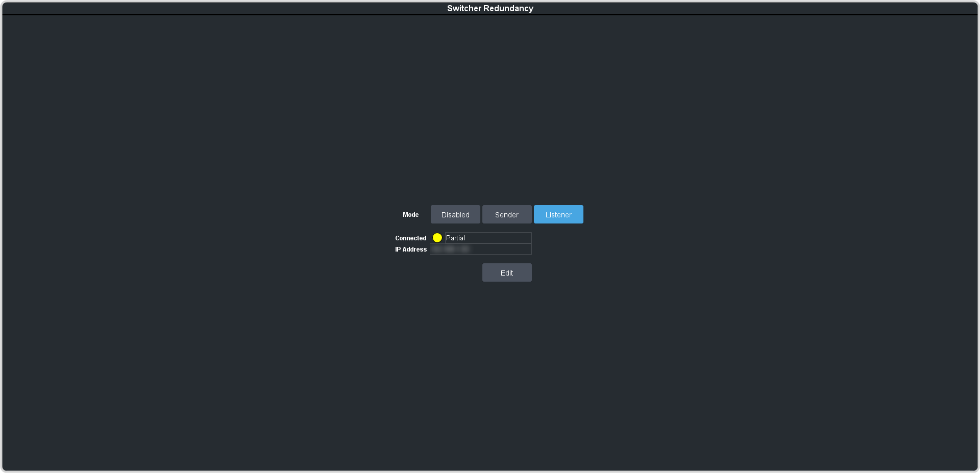Viewport: 980px width, 473px height.
Task: Click the Switcher Redundancy title bar
Action: pyautogui.click(x=490, y=8)
